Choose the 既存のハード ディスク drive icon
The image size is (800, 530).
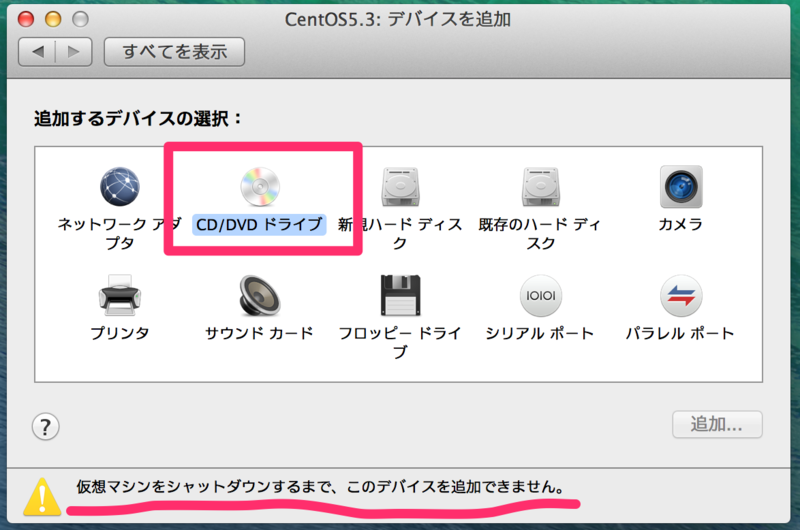[541, 187]
